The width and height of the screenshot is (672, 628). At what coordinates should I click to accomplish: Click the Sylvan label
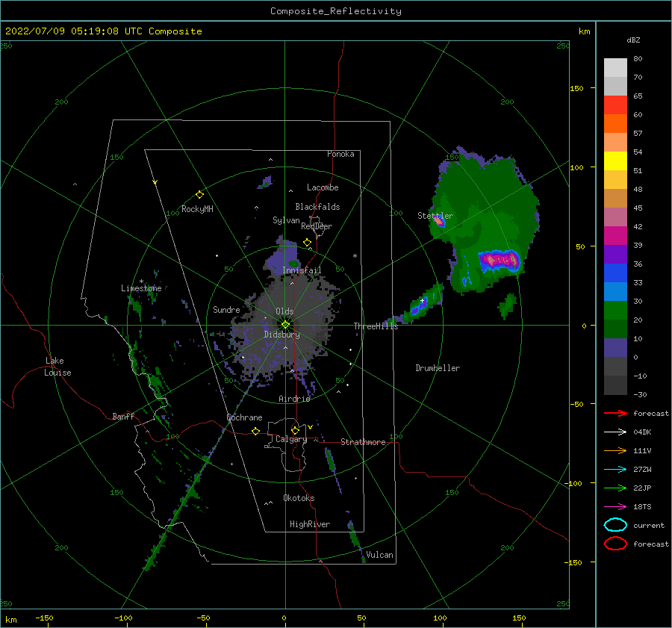[286, 220]
